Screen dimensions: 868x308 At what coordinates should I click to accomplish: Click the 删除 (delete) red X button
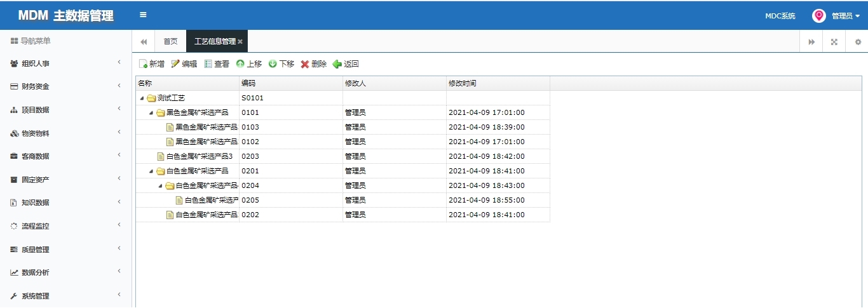tap(314, 64)
